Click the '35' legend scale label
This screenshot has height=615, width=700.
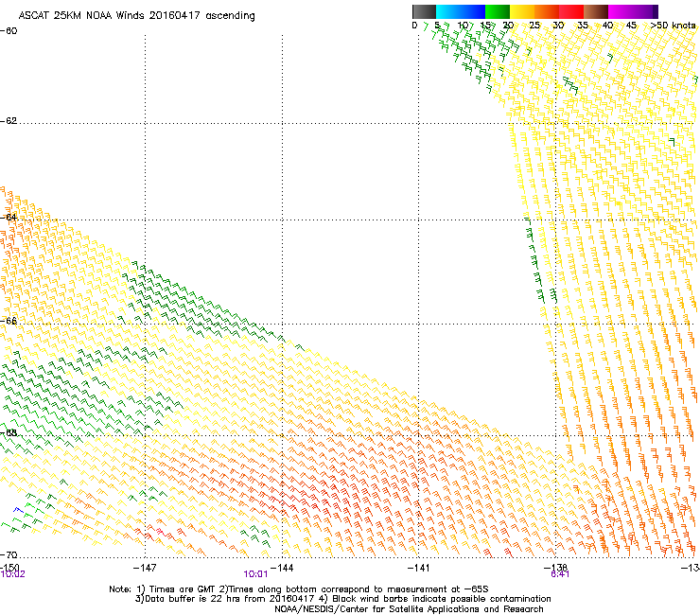583,26
